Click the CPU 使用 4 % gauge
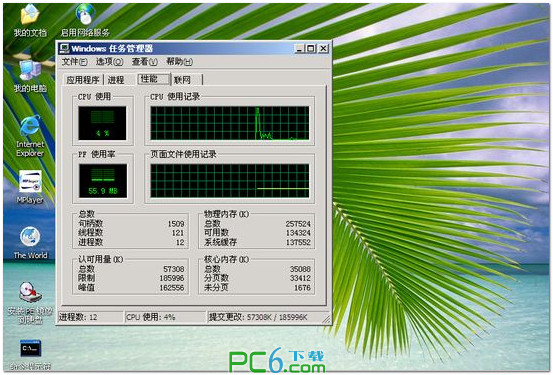 coord(102,123)
